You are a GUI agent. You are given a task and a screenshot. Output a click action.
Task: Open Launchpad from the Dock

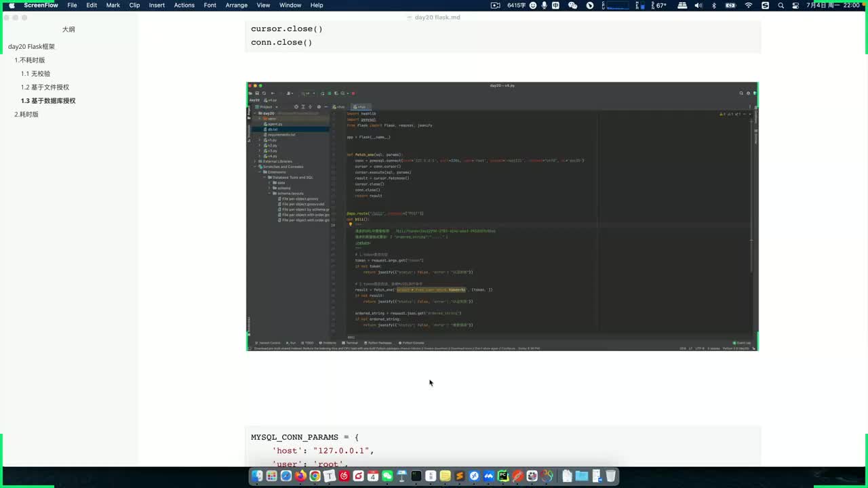pyautogui.click(x=271, y=476)
